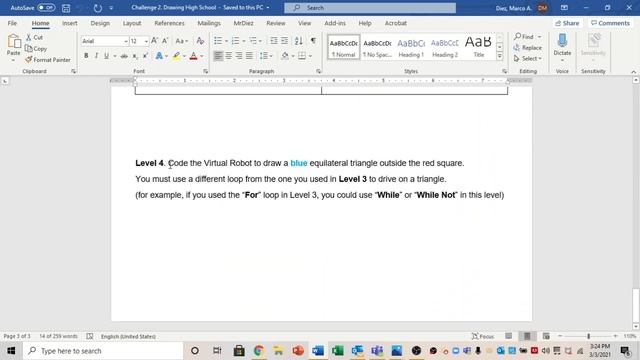Open the font size dropdown
640x360 pixels.
[146, 41]
